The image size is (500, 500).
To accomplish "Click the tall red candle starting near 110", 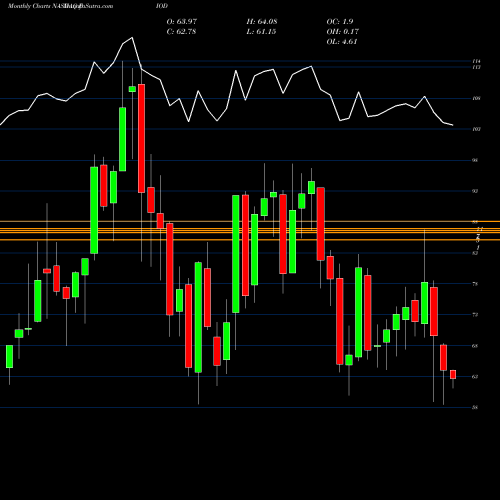I will [142, 138].
